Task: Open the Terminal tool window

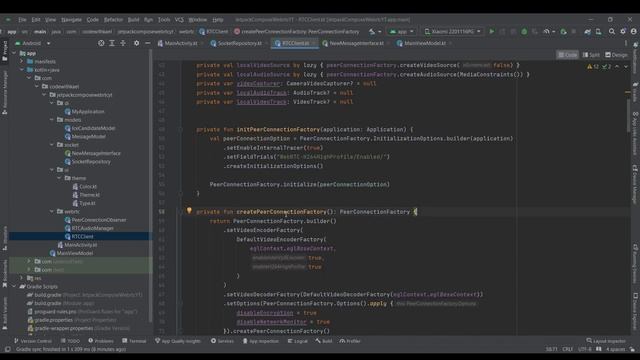Action: (x=134, y=341)
